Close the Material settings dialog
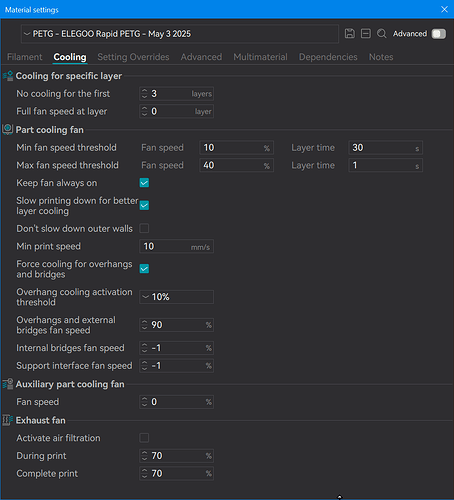Viewport: 454px width, 500px height. click(444, 9)
